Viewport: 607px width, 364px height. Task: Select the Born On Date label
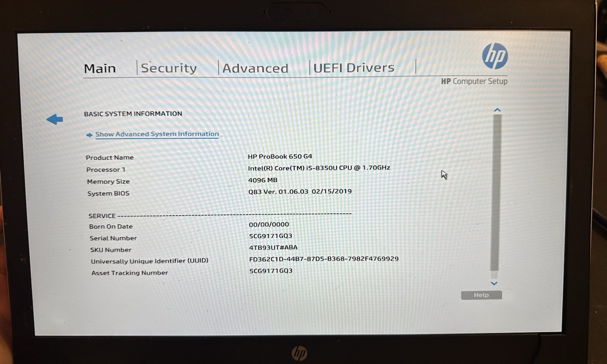pyautogui.click(x=111, y=226)
